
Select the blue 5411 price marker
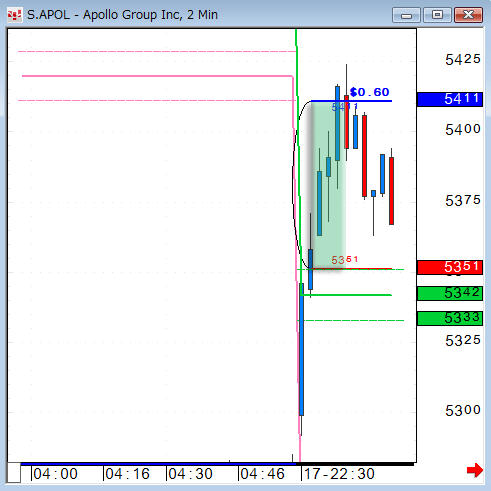point(450,99)
